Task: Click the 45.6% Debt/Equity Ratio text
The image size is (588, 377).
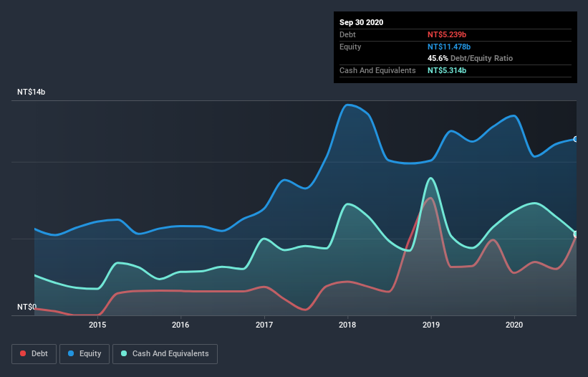Action: [x=471, y=58]
